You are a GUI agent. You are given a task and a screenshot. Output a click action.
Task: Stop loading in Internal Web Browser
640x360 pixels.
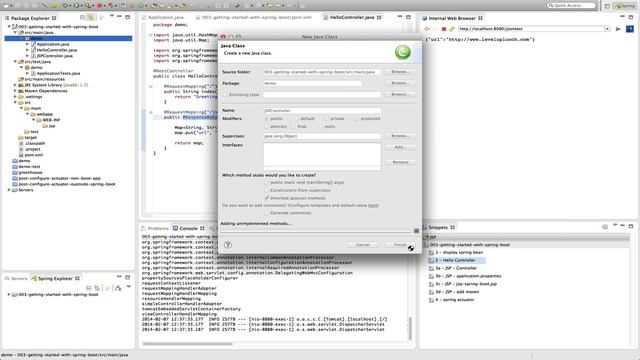point(444,29)
